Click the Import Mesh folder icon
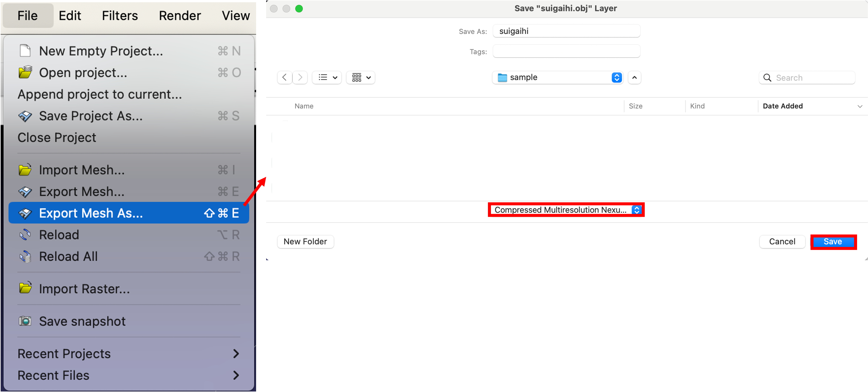Image resolution: width=868 pixels, height=392 pixels. coord(25,170)
